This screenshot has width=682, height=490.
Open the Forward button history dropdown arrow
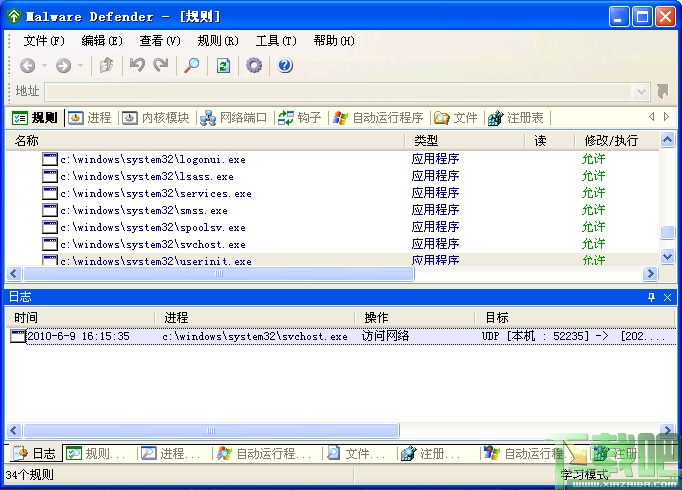(80, 66)
